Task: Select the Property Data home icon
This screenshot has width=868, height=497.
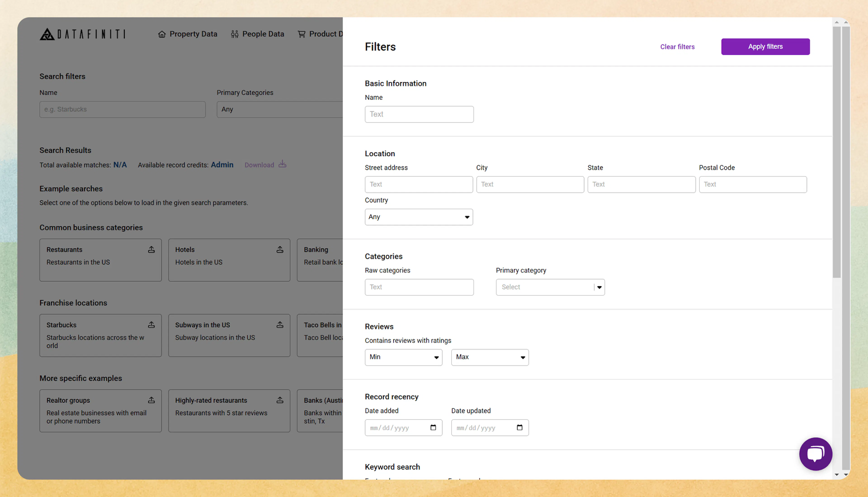Action: tap(162, 34)
